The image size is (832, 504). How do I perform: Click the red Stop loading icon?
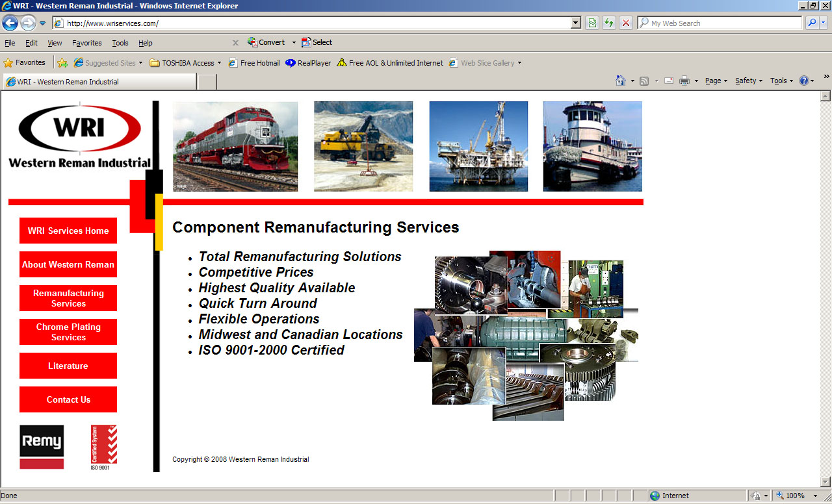[626, 23]
